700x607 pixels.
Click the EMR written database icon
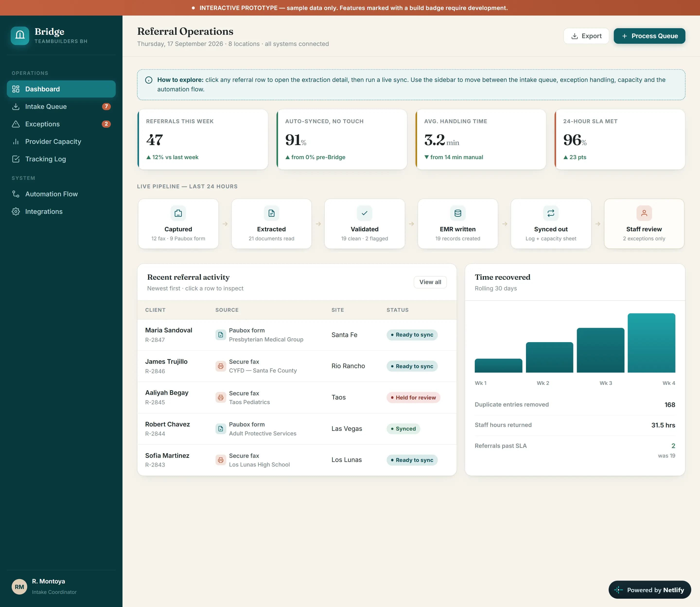click(458, 213)
